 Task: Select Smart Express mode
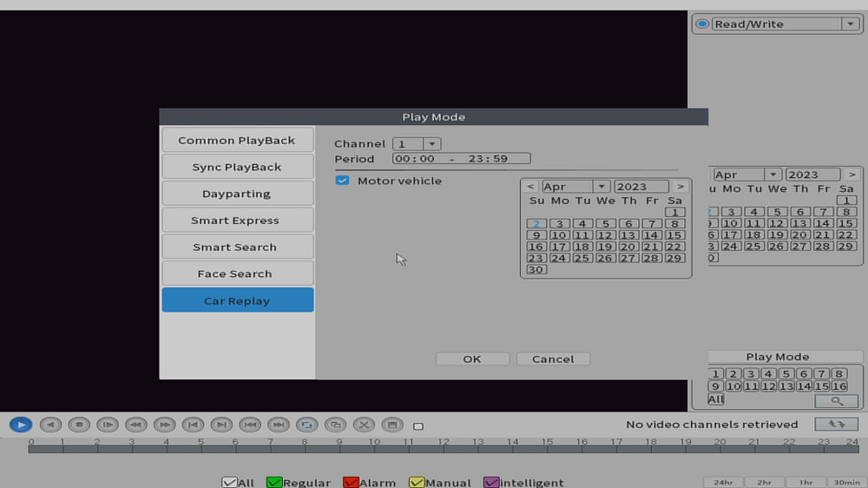point(238,220)
